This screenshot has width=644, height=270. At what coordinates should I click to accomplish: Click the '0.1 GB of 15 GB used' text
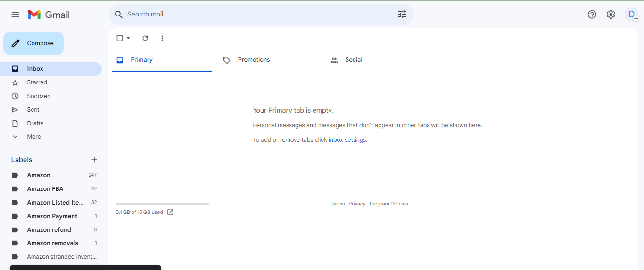click(x=139, y=213)
